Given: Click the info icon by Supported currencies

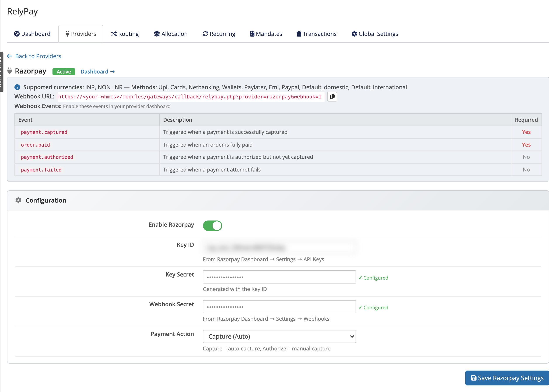Looking at the screenshot, I should (17, 87).
